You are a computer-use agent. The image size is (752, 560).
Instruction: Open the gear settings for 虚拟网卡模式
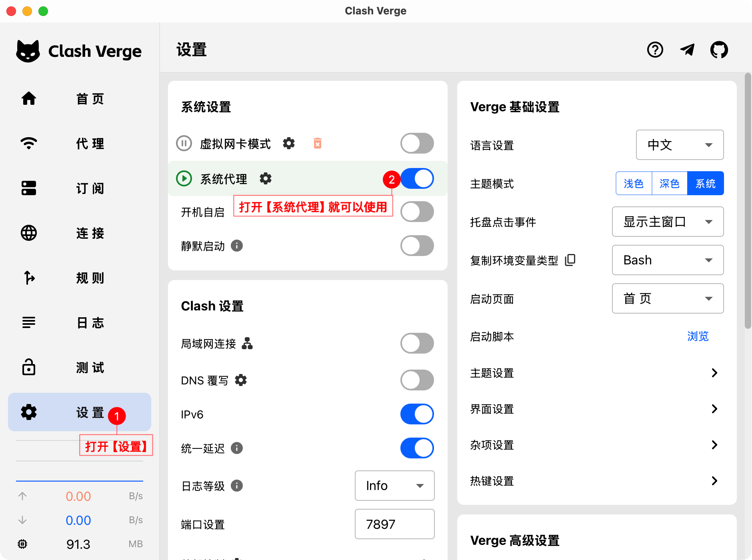pyautogui.click(x=289, y=143)
